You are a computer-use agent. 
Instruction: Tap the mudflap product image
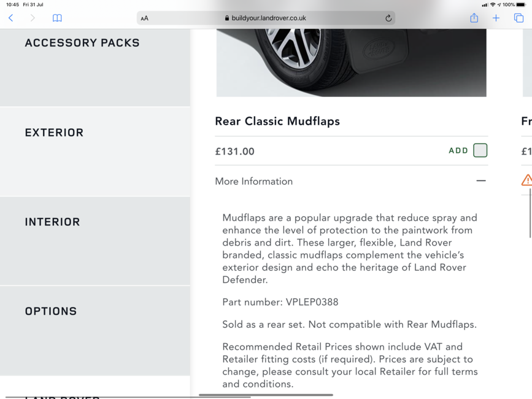[x=351, y=63]
